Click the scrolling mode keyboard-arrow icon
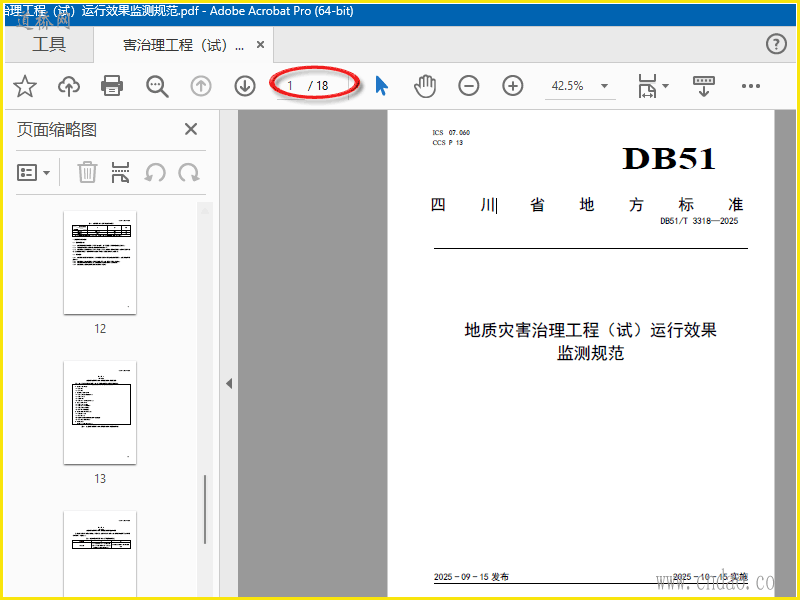 point(704,86)
